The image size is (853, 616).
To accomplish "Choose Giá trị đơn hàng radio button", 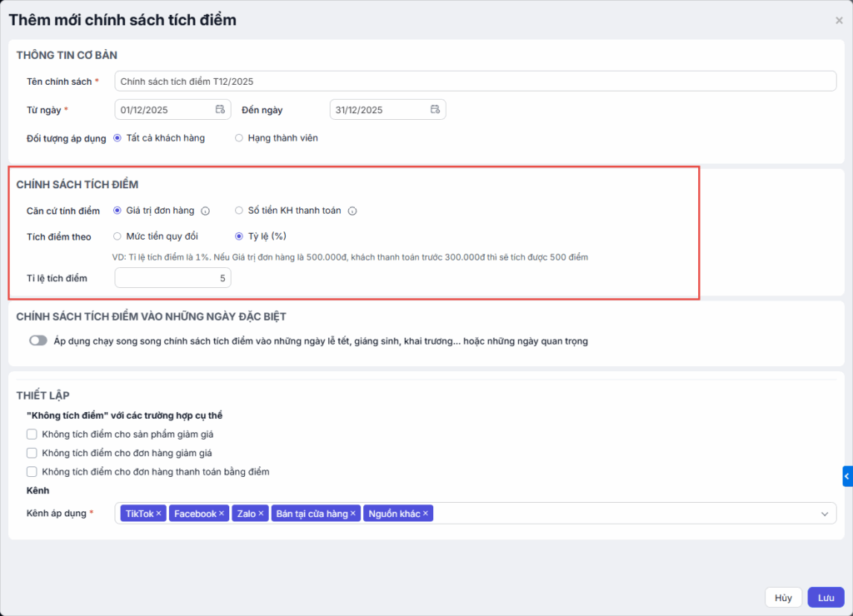I will tap(117, 211).
